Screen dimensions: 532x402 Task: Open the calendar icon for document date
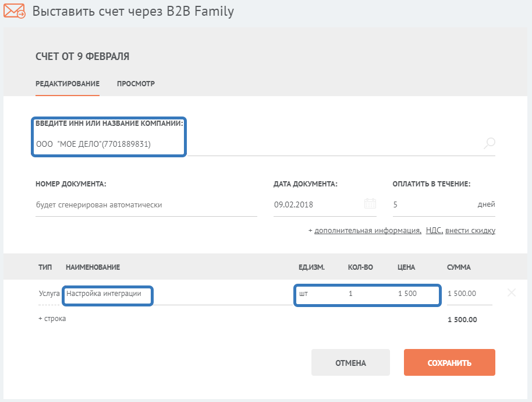click(370, 204)
